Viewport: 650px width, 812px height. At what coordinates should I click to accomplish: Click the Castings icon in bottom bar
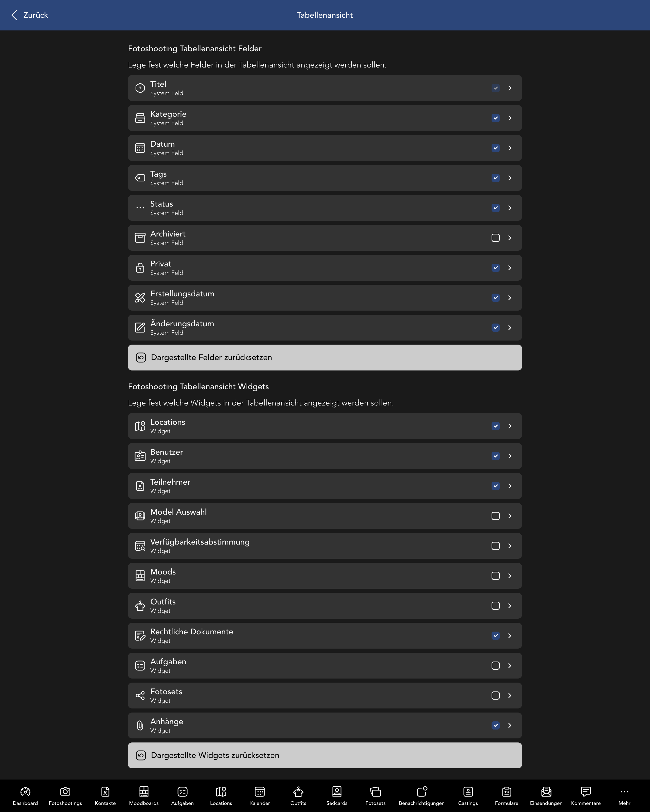click(x=468, y=792)
